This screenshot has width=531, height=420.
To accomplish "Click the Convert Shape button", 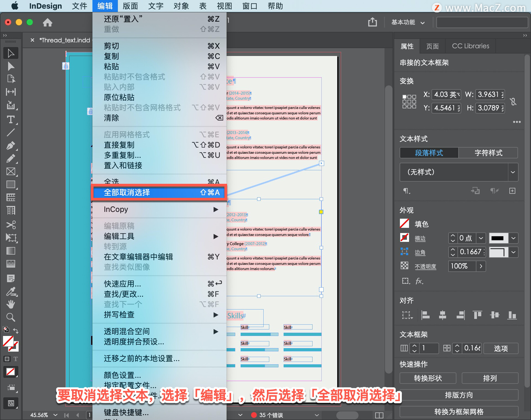I will 428,378.
